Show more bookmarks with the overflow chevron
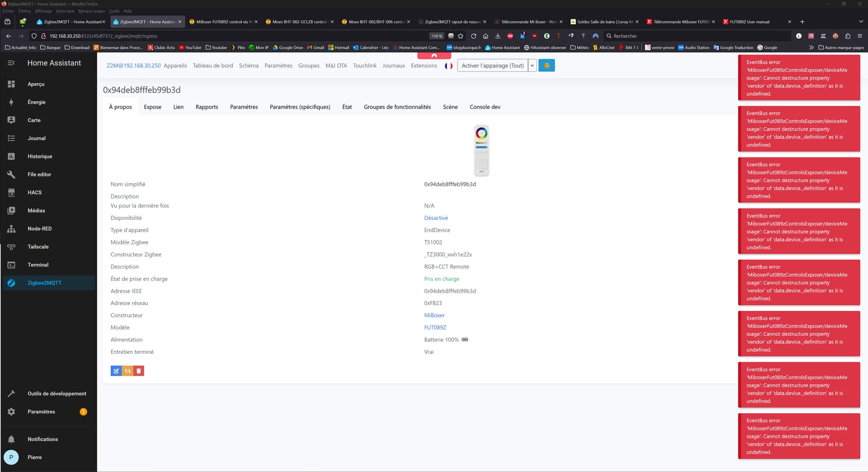This screenshot has width=868, height=472. coord(811,47)
